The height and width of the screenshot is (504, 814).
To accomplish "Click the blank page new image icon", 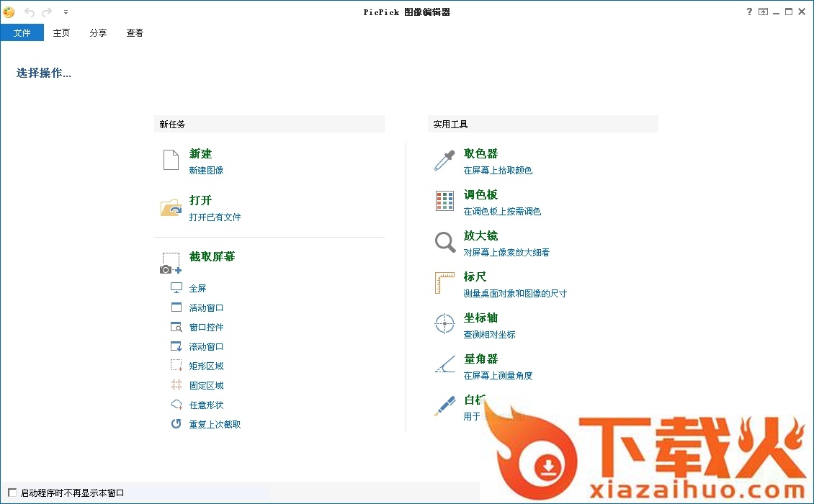I will tap(171, 160).
